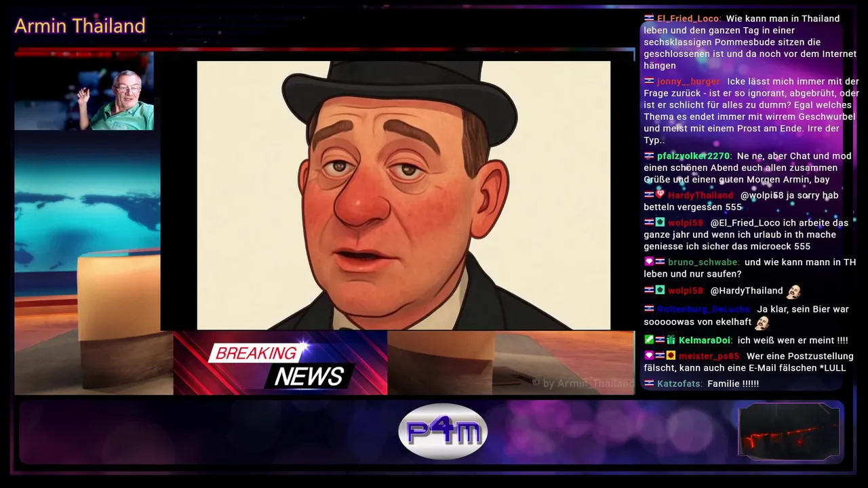Click the heart badge beside HardyThailand
Image resolution: width=868 pixels, height=488 pixels.
[x=660, y=195]
